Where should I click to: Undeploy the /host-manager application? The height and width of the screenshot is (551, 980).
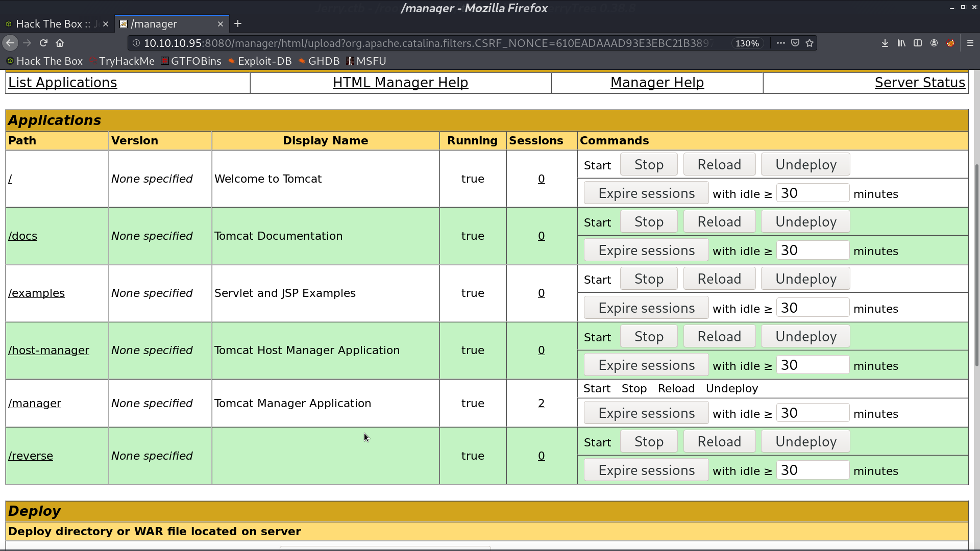pos(806,337)
